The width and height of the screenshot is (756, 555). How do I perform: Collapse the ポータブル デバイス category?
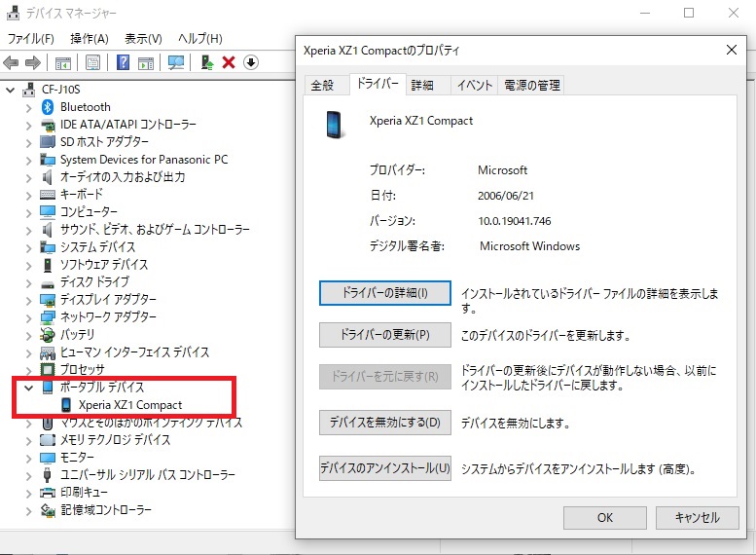click(x=28, y=388)
